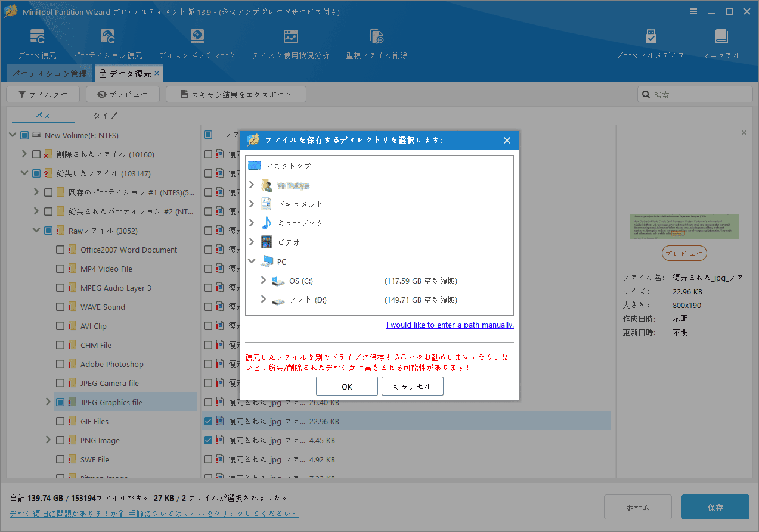The image size is (759, 532).
Task: Check the Office2007 Word Document checkbox
Action: click(x=60, y=250)
